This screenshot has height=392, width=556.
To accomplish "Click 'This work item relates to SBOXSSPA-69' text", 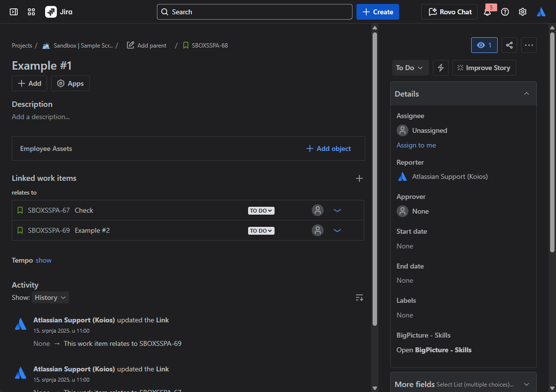I will pyautogui.click(x=122, y=344).
